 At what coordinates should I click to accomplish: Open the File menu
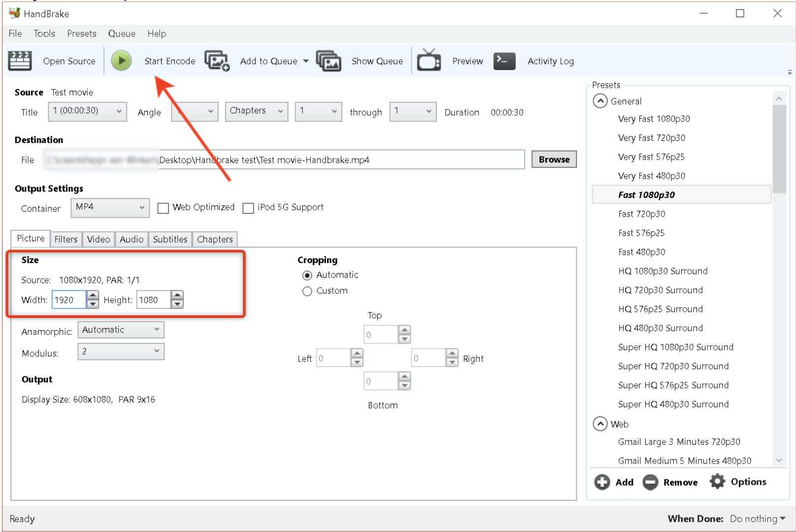pyautogui.click(x=15, y=33)
